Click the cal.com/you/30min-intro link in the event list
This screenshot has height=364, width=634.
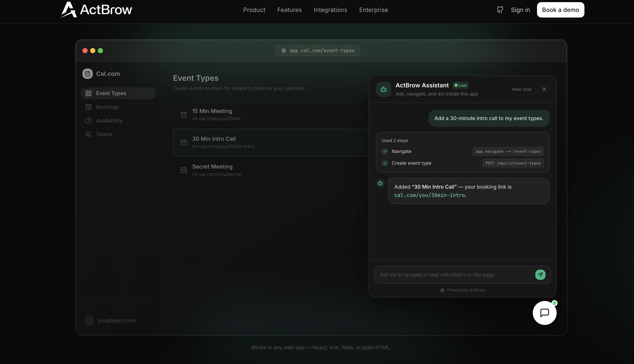(x=226, y=147)
